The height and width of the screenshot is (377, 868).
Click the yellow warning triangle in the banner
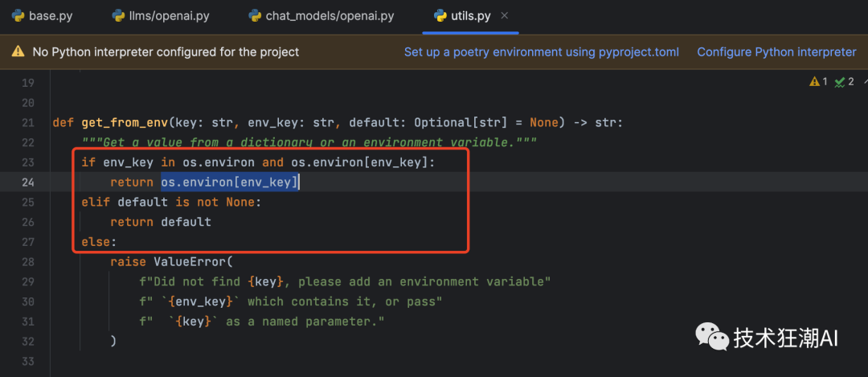tap(18, 52)
